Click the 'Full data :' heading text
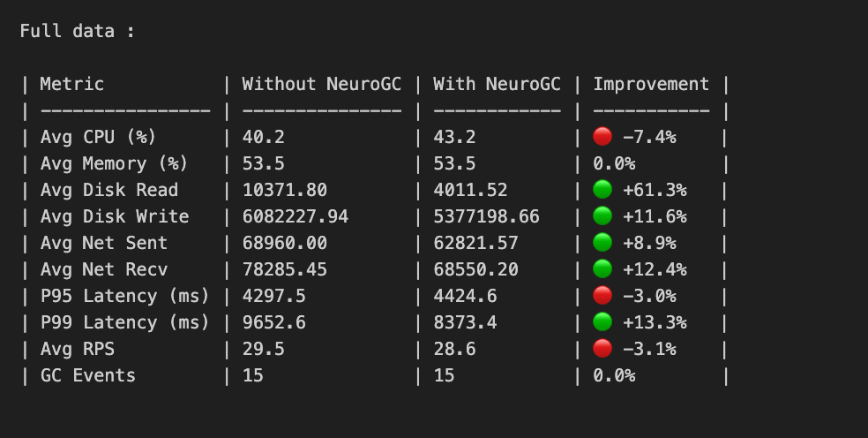This screenshot has height=438, width=868. click(x=78, y=31)
